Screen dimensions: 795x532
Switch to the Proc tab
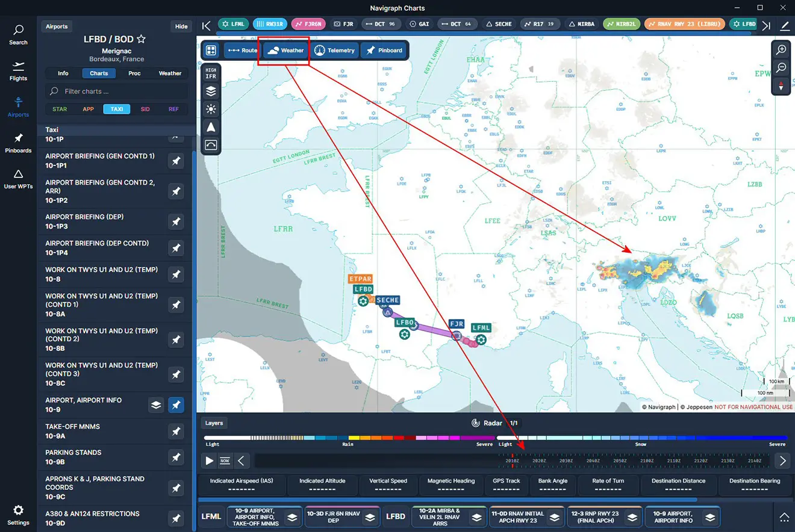tap(134, 73)
